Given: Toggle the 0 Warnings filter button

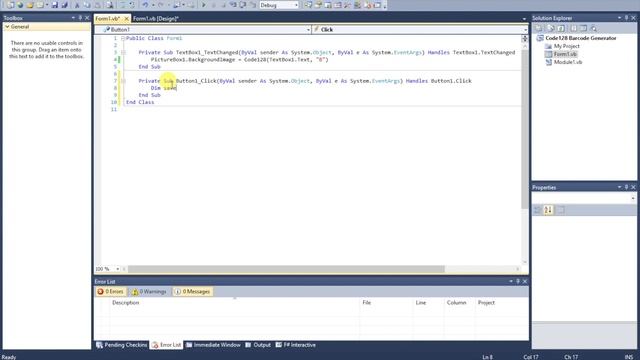Looking at the screenshot, I should [x=149, y=291].
